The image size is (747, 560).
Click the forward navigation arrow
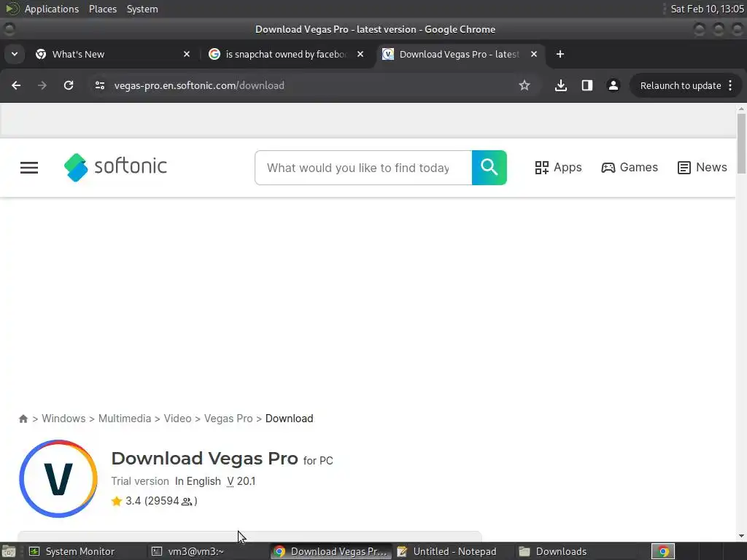[x=42, y=86]
